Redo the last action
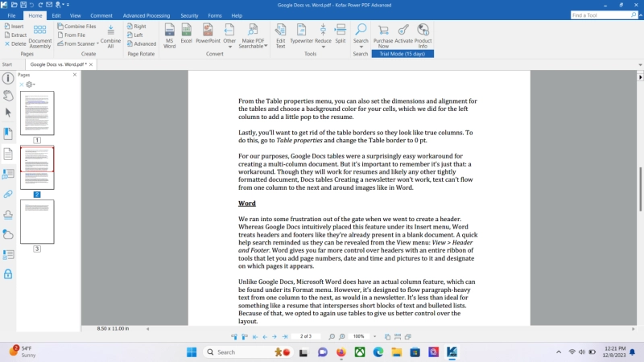644x362 pixels. 40,5
